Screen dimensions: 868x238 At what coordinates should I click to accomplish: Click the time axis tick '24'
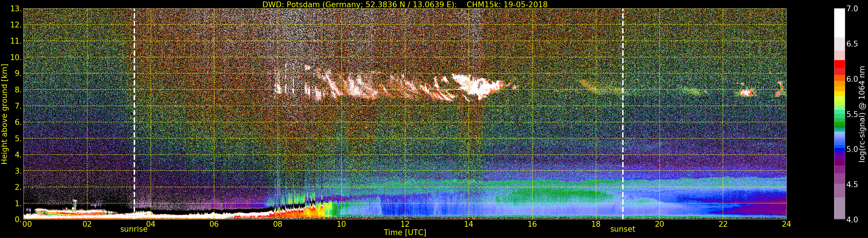(x=786, y=224)
